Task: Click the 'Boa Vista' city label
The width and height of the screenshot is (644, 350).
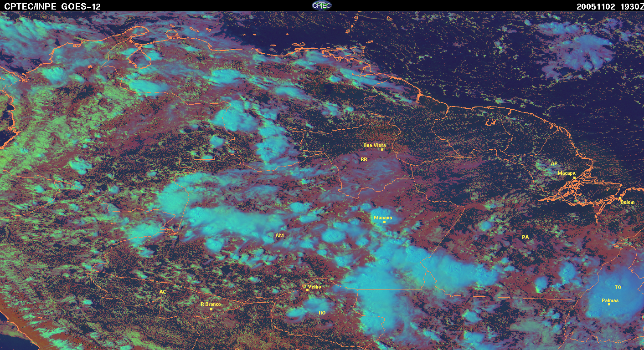Action: (x=375, y=145)
